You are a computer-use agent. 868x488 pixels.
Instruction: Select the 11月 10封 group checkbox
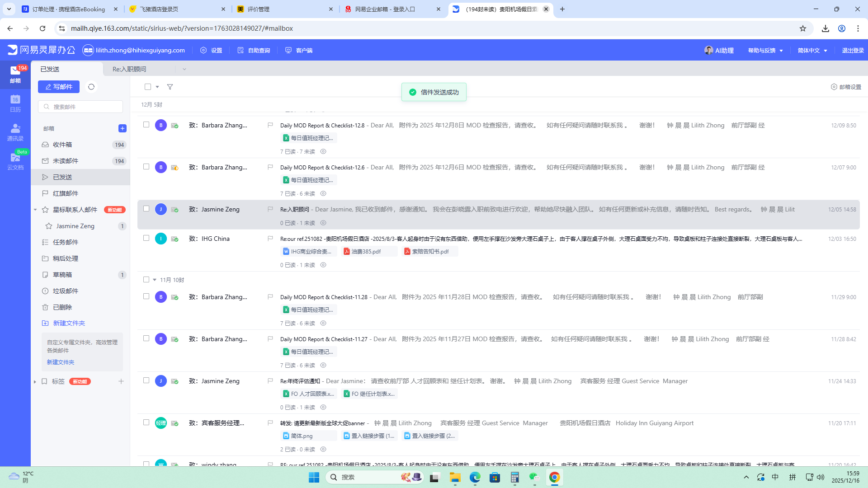pos(146,280)
